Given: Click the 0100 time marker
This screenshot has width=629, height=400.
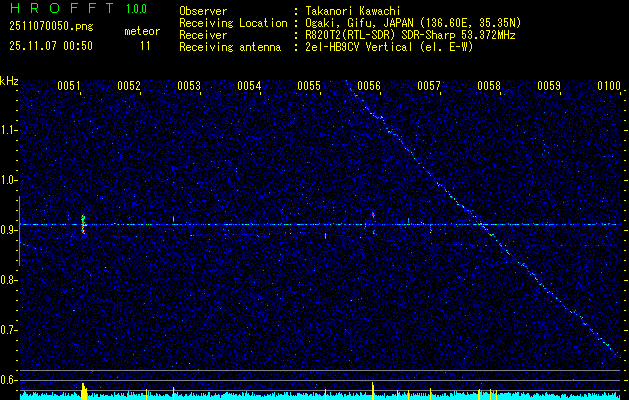Looking at the screenshot, I should tap(608, 87).
